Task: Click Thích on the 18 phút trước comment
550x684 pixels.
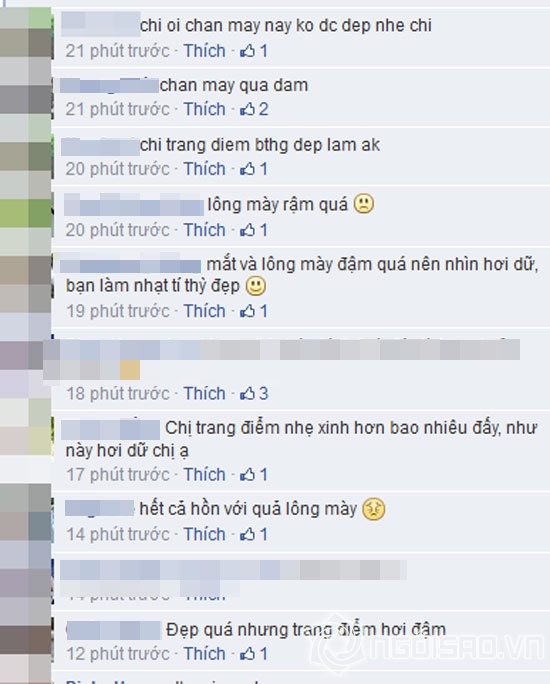Action: [204, 393]
